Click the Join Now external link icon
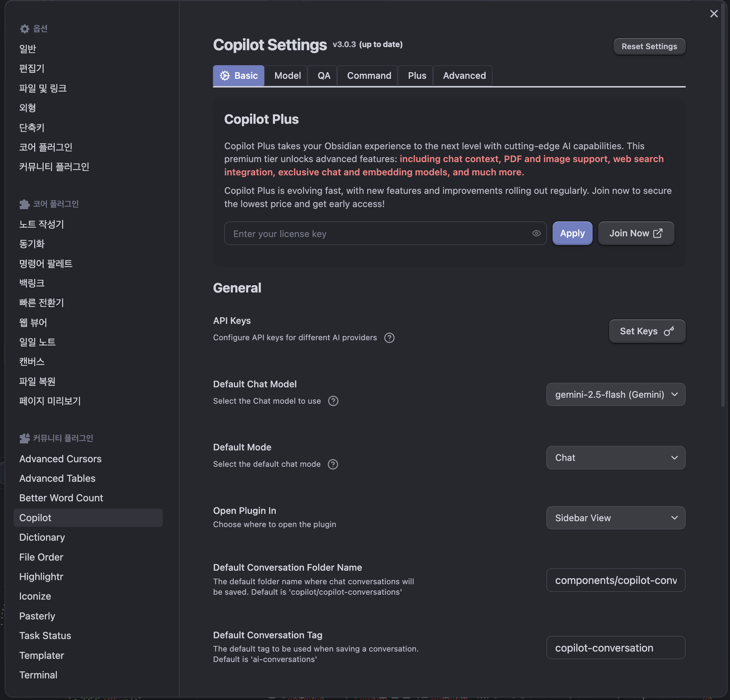730x700 pixels. pyautogui.click(x=658, y=233)
